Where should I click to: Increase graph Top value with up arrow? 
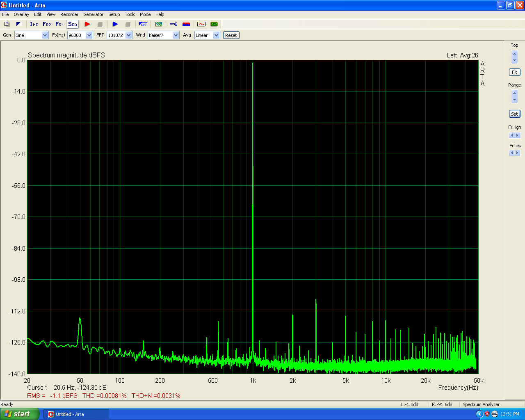(x=515, y=54)
